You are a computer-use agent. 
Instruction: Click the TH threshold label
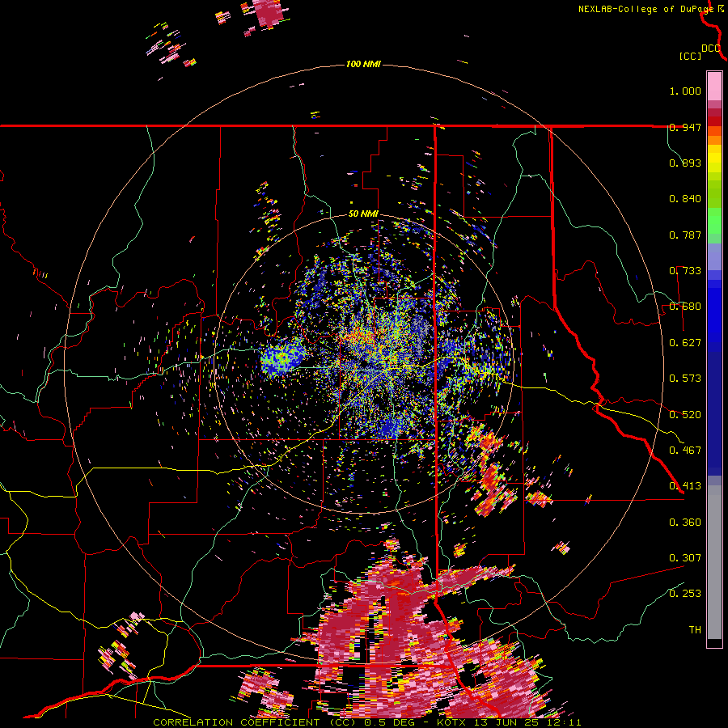pos(695,630)
